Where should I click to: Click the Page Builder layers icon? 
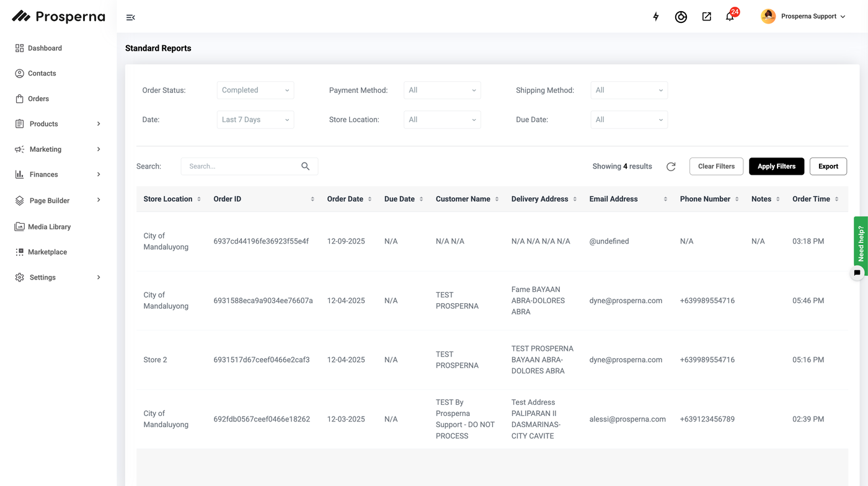(x=20, y=201)
